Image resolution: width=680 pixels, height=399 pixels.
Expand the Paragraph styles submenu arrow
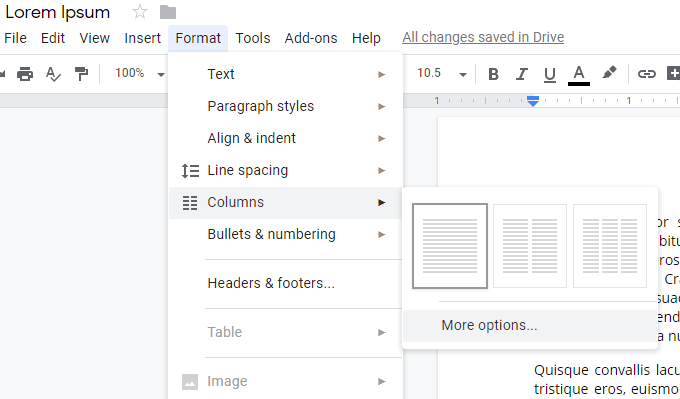click(382, 107)
